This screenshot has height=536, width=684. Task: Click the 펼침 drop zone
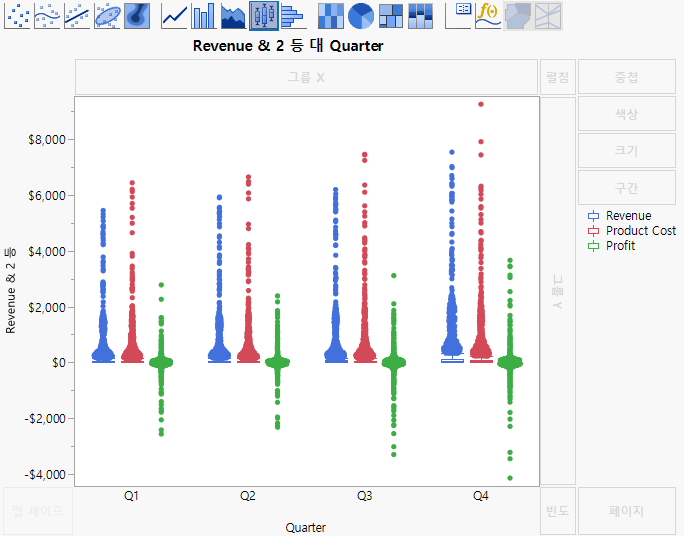557,77
